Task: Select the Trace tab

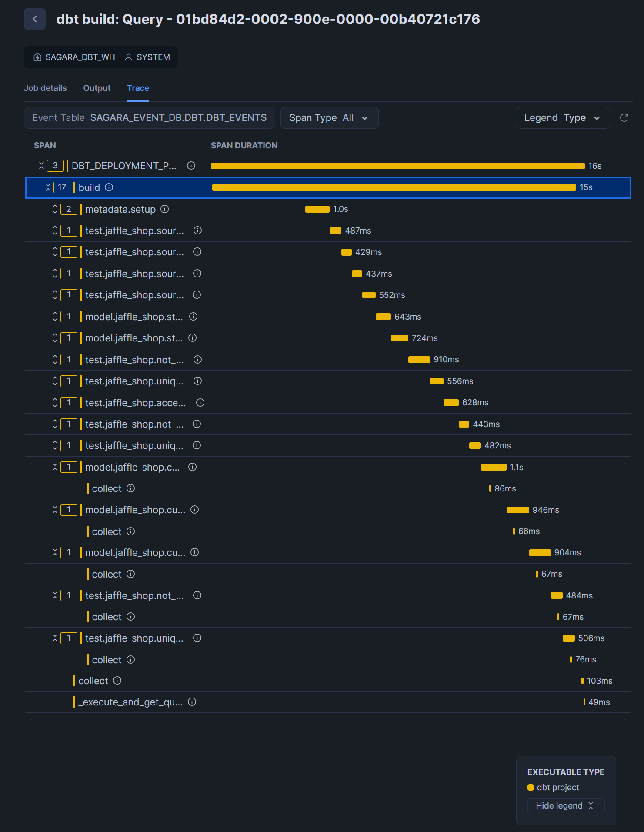Action: click(138, 88)
